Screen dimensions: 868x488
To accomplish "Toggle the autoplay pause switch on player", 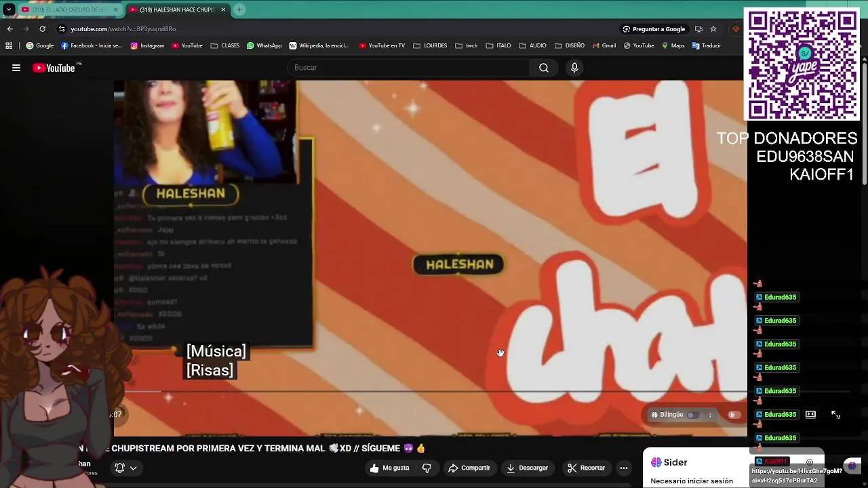I will [x=734, y=415].
